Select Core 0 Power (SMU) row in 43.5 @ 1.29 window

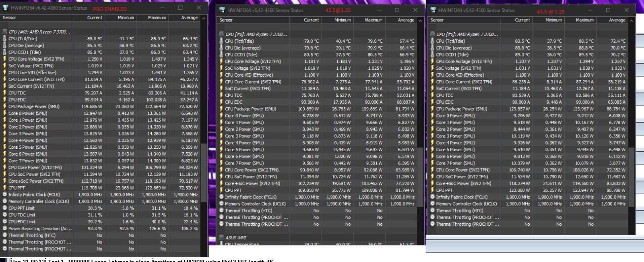tap(528, 116)
